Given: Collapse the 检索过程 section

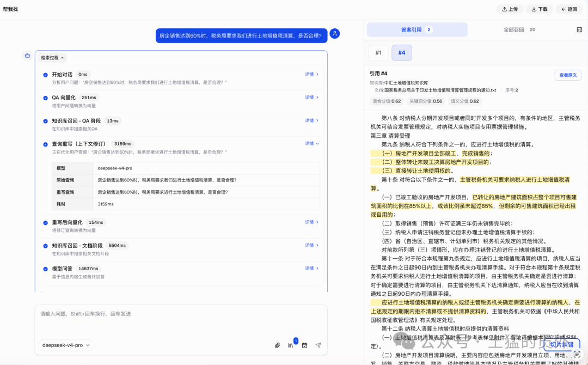Looking at the screenshot, I should point(52,58).
